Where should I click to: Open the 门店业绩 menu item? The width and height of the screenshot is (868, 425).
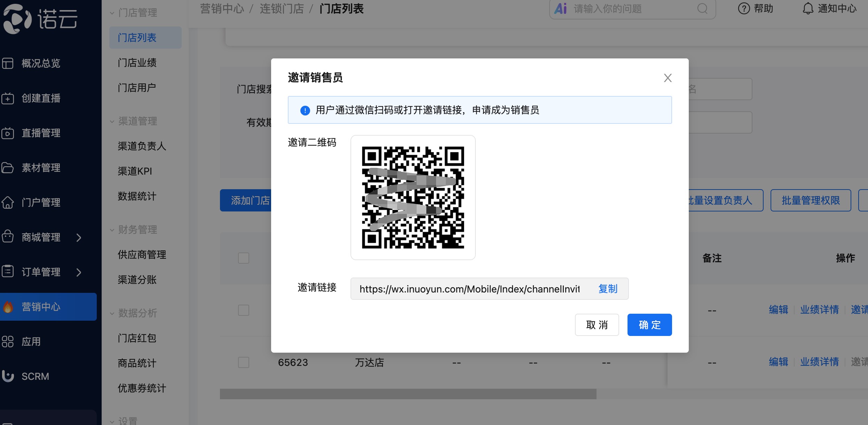click(137, 63)
